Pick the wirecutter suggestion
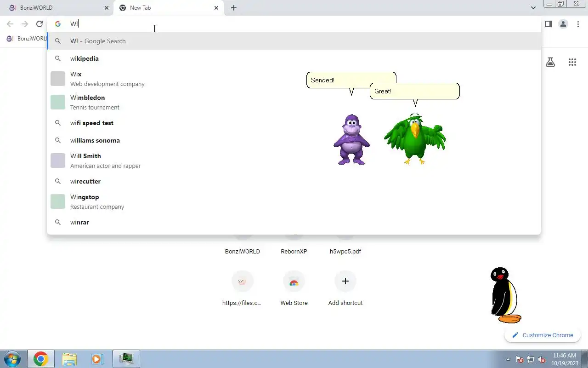 click(x=294, y=181)
